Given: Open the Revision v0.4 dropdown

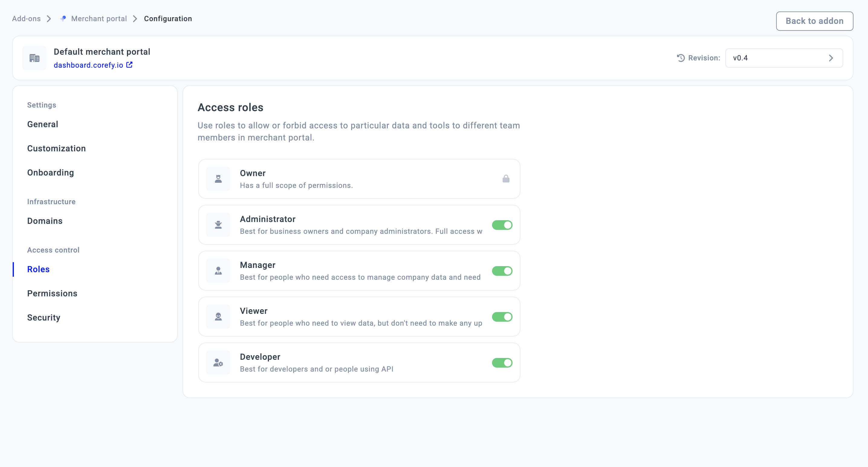Looking at the screenshot, I should point(784,58).
